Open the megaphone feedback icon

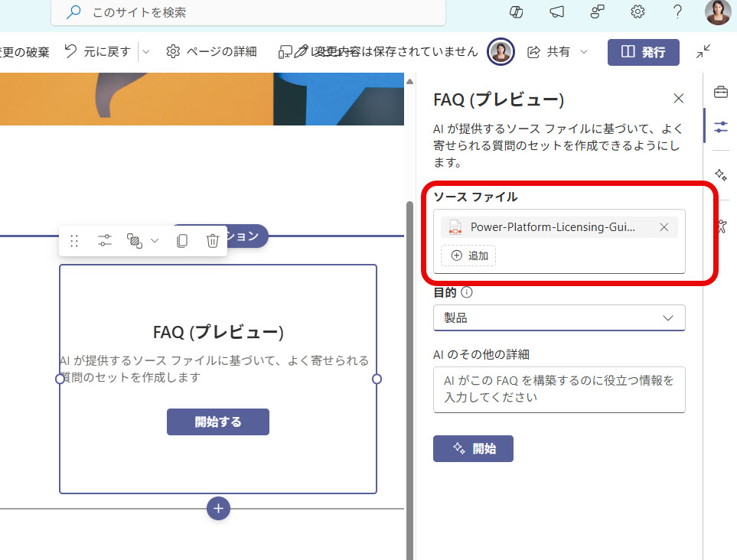tap(557, 11)
